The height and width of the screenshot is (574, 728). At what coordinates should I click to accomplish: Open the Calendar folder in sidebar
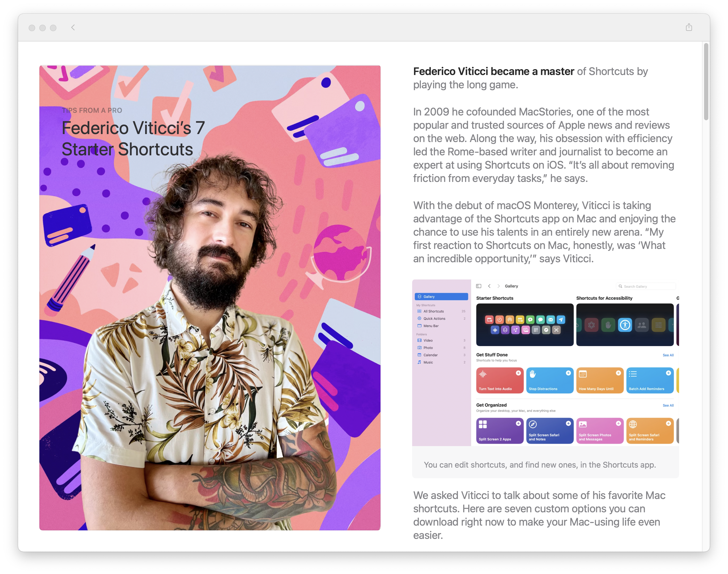(441, 355)
